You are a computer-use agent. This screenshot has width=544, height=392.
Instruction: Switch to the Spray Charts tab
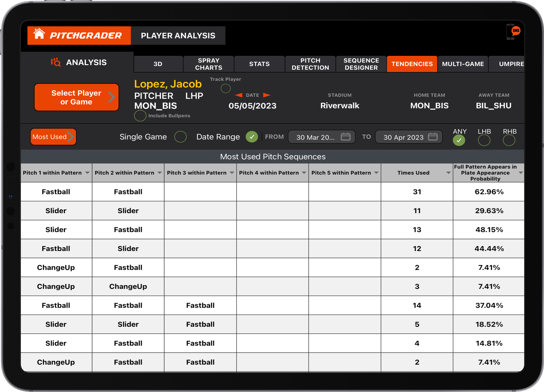[208, 64]
